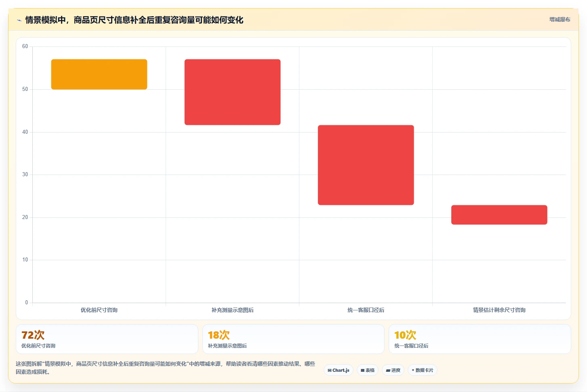Image resolution: width=587 pixels, height=392 pixels.
Task: Click the y-axis value 60
Action: (25, 46)
